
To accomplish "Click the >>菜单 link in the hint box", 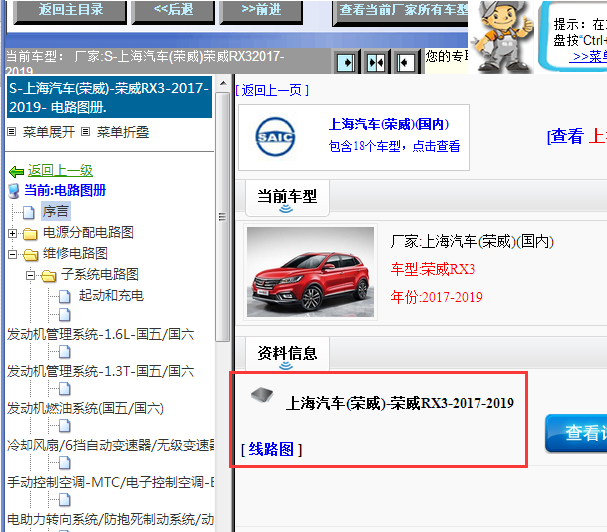I will pyautogui.click(x=589, y=57).
